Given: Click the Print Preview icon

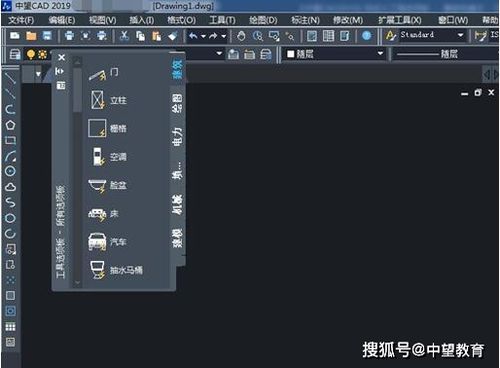Looking at the screenshot, I should coord(86,35).
